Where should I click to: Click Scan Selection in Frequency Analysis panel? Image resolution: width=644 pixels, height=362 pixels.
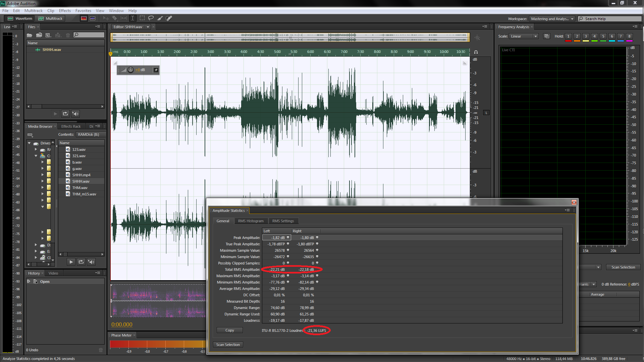pyautogui.click(x=623, y=267)
